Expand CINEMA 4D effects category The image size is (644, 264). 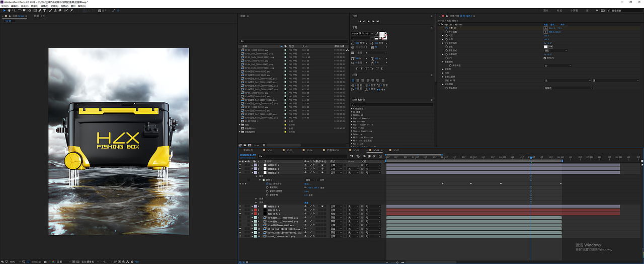[x=352, y=115]
